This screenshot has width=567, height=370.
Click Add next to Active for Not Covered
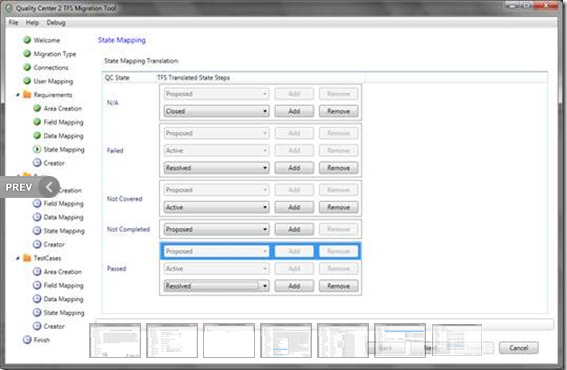(x=294, y=207)
